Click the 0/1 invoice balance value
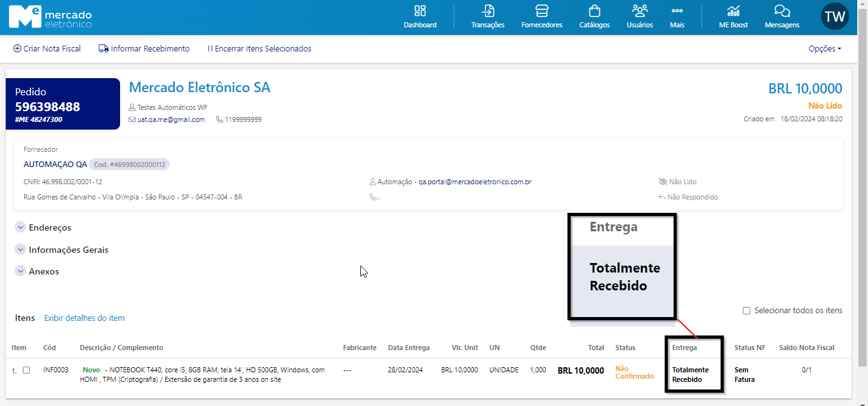Image resolution: width=868 pixels, height=406 pixels. click(x=807, y=370)
